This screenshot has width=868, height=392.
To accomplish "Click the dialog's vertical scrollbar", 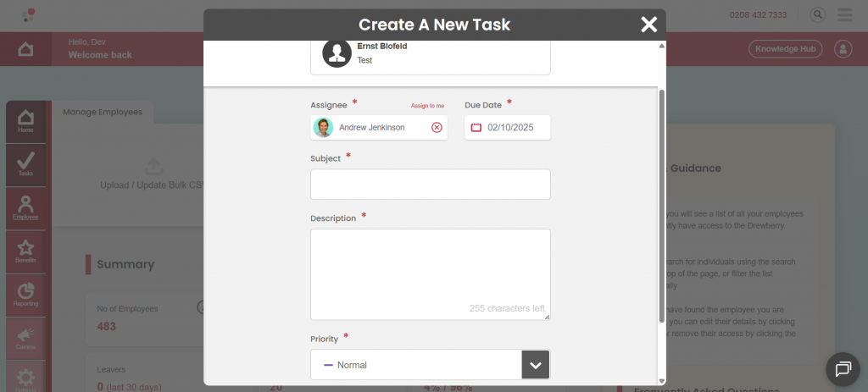I will [662, 203].
